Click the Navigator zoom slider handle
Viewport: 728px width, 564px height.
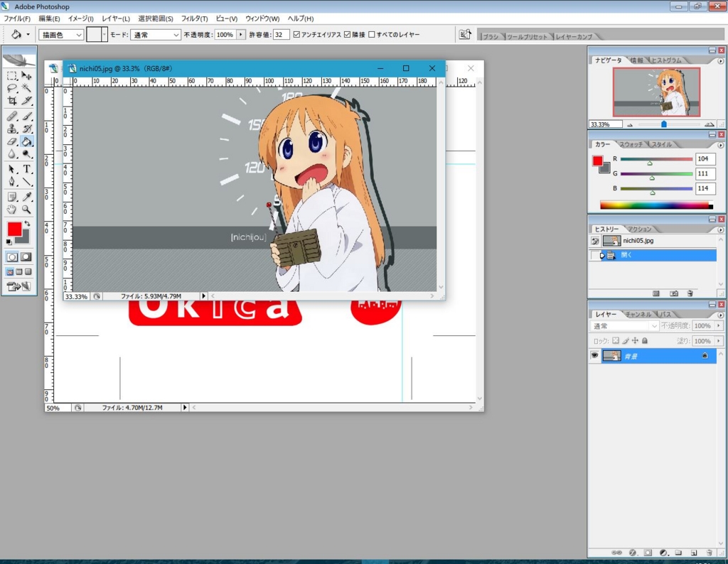(x=664, y=124)
